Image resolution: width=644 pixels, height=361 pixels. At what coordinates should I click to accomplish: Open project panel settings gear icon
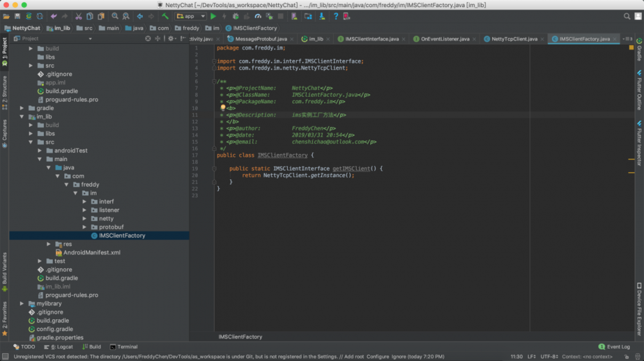[x=171, y=39]
